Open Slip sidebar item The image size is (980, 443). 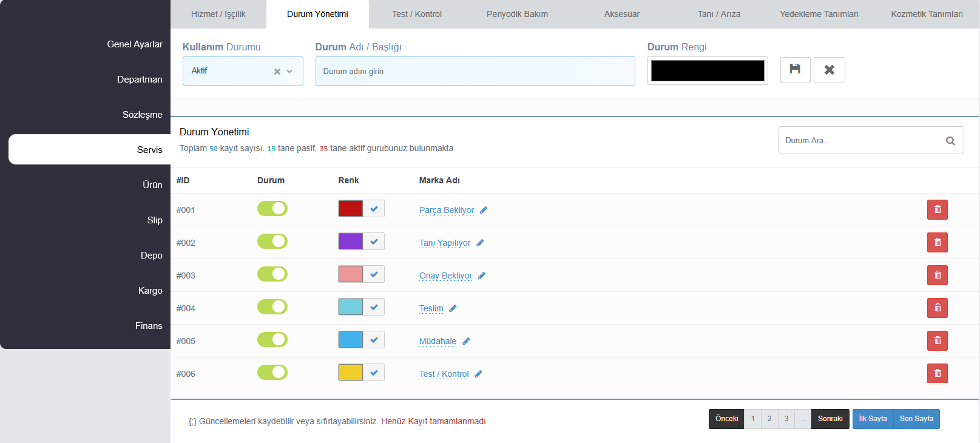pos(155,220)
